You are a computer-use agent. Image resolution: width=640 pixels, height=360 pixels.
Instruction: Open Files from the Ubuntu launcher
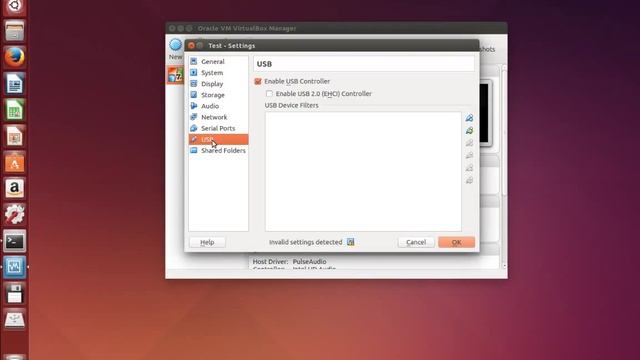tap(15, 31)
